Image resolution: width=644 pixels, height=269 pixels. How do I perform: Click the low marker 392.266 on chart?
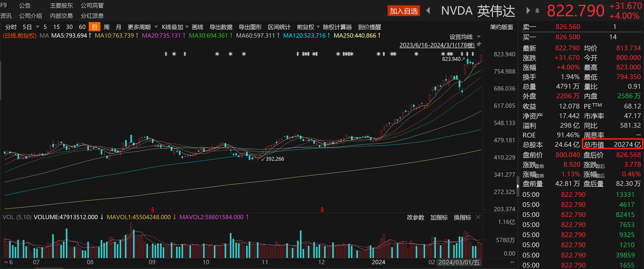pyautogui.click(x=275, y=159)
